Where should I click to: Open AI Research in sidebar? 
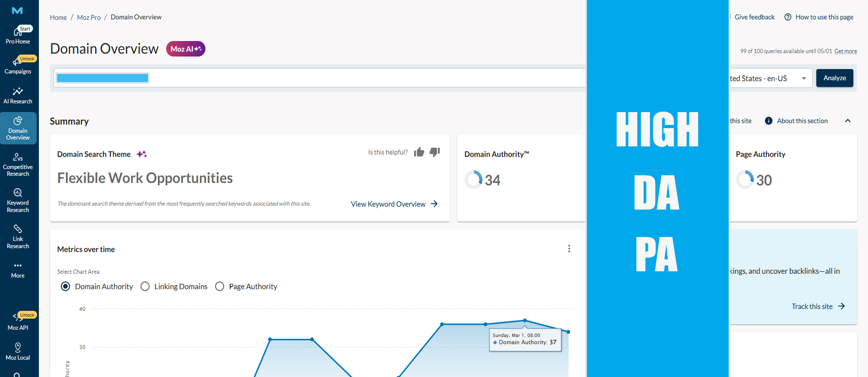18,96
